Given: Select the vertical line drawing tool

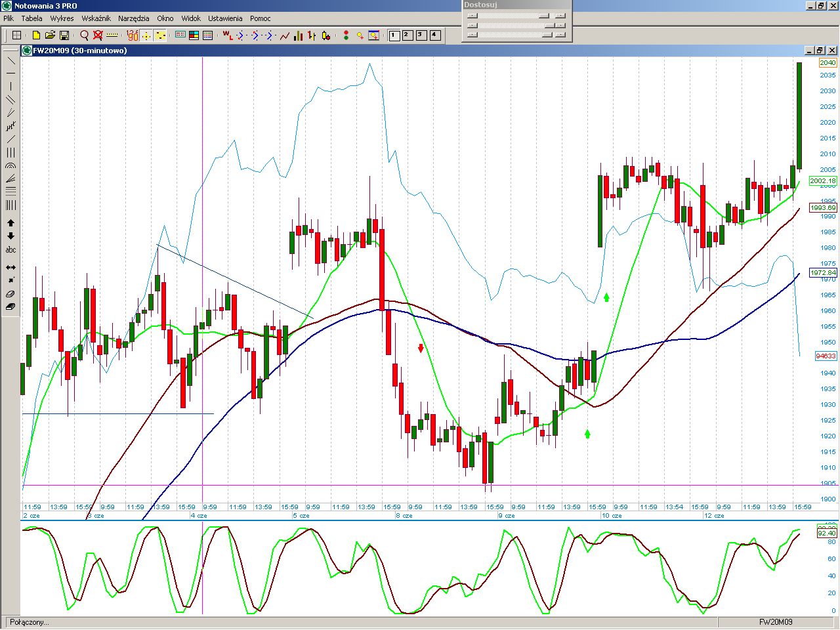Looking at the screenshot, I should (x=10, y=87).
